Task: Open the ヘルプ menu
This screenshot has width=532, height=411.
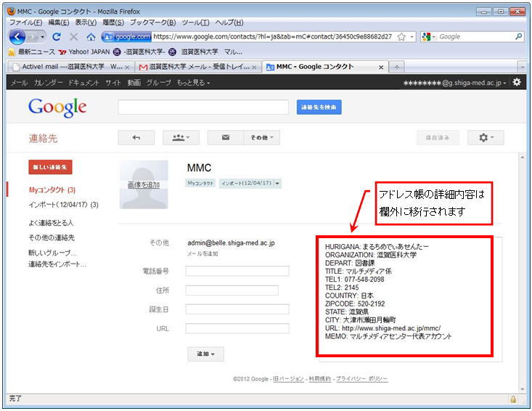Action: pyautogui.click(x=229, y=23)
